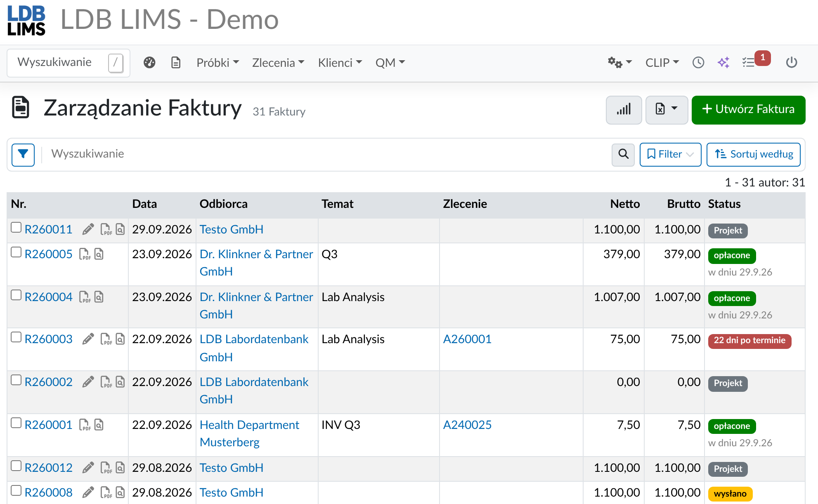
Task: Check the box next to R260012
Action: tap(16, 466)
